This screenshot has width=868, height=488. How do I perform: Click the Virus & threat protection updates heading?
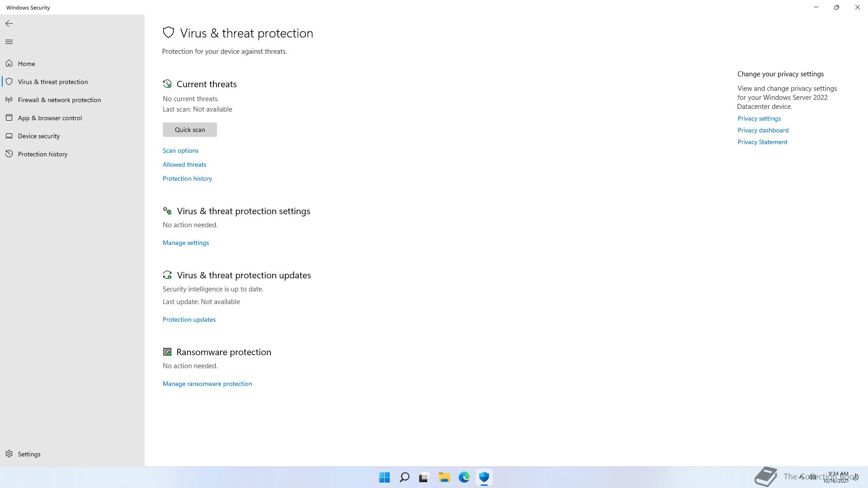pyautogui.click(x=244, y=275)
